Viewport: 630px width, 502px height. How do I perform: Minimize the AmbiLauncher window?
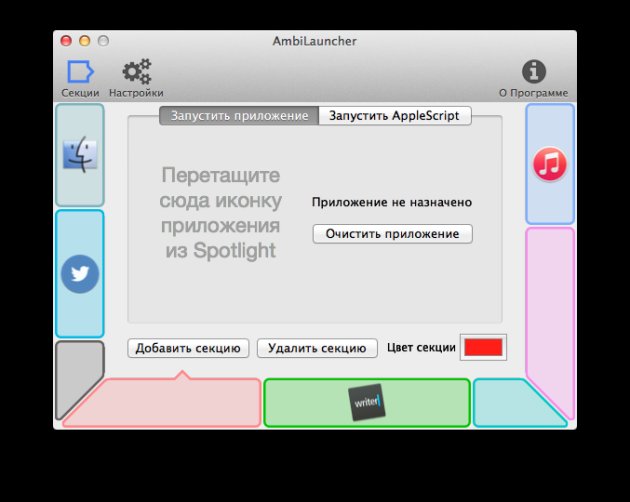(x=85, y=41)
